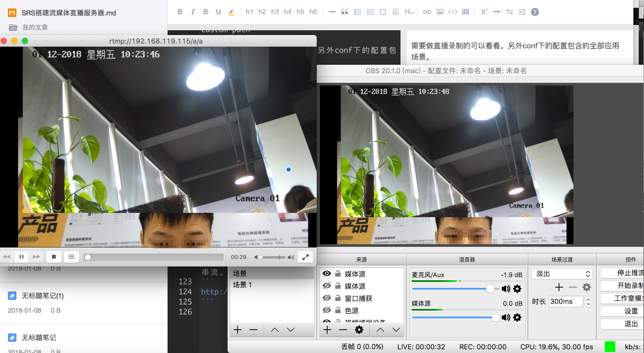Unlock the 窗口捕获 source lock
644x353 pixels.
pos(338,298)
